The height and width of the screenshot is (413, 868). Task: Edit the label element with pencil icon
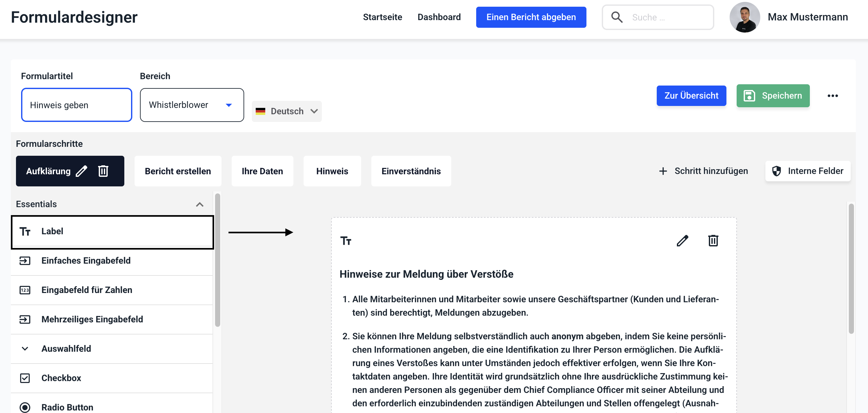pyautogui.click(x=682, y=241)
